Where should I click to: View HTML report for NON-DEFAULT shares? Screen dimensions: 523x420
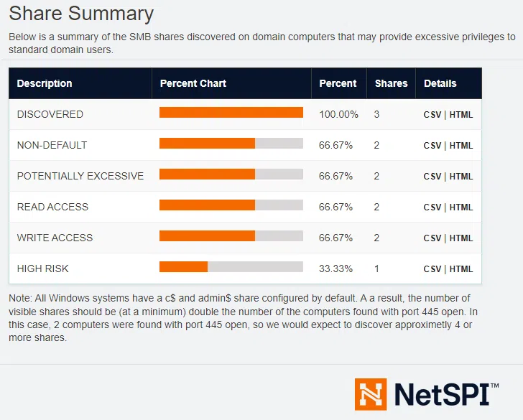pos(461,146)
